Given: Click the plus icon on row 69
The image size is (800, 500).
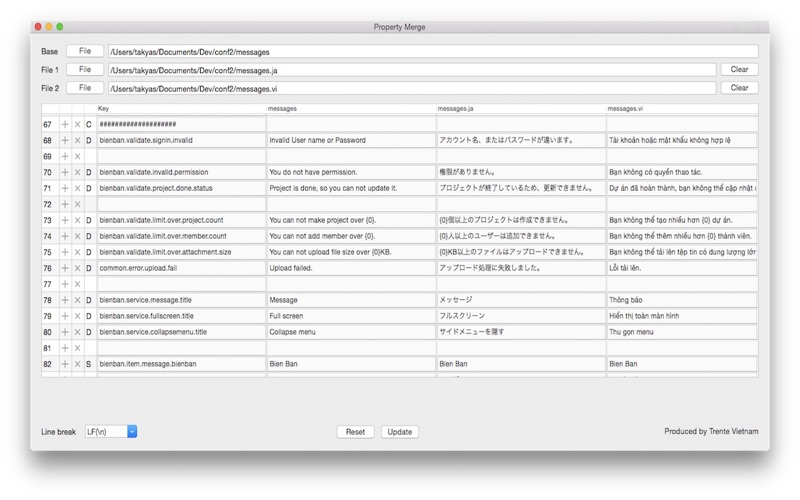Looking at the screenshot, I should (x=65, y=157).
